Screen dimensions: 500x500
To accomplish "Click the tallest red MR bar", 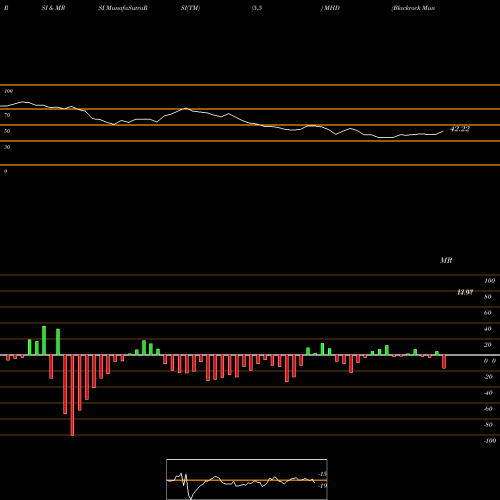I will pos(72,395).
